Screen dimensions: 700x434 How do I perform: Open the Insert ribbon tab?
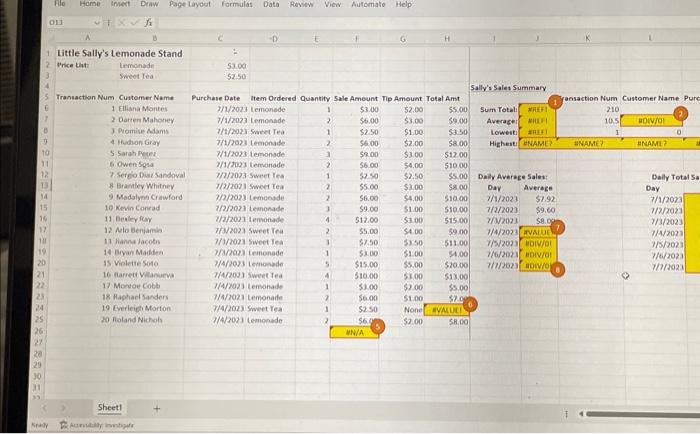click(x=121, y=4)
